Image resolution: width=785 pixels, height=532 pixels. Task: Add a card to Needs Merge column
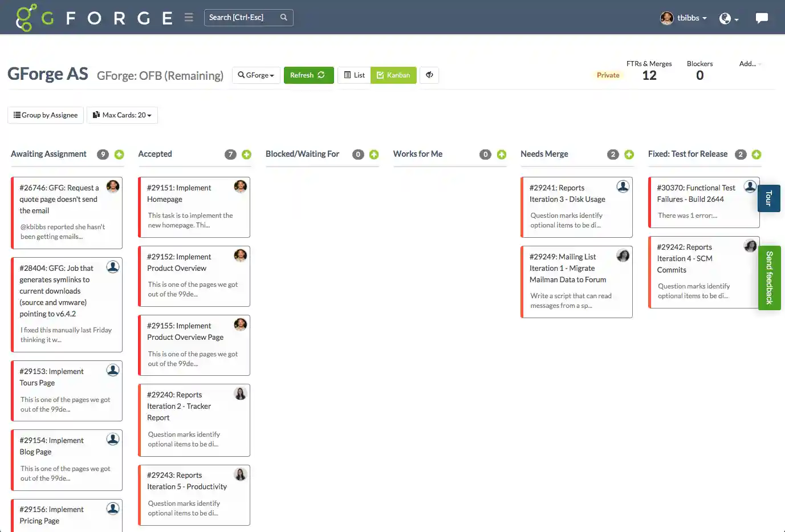click(x=629, y=154)
